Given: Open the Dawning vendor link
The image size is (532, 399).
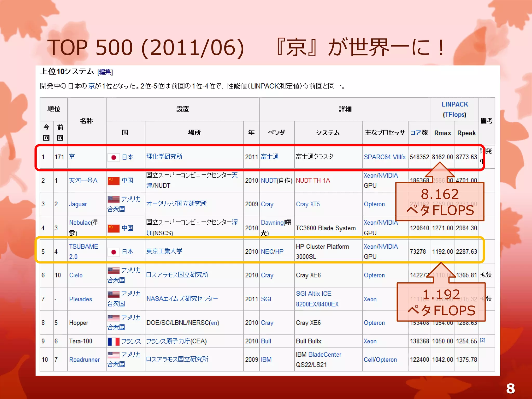Looking at the screenshot, I should pos(272,223).
